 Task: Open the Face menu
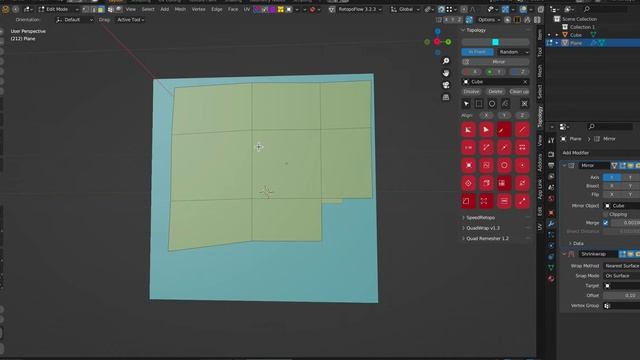233,9
